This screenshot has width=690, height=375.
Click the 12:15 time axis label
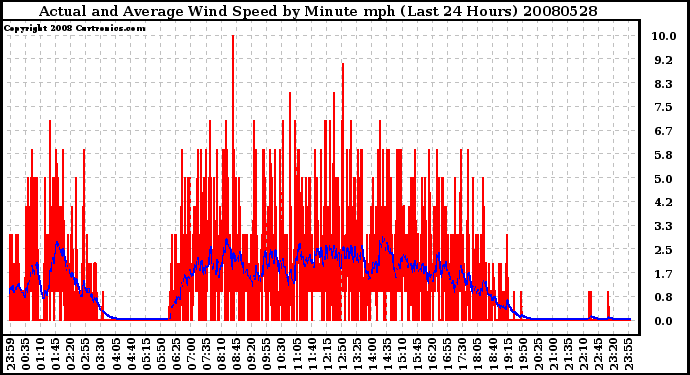327,354
